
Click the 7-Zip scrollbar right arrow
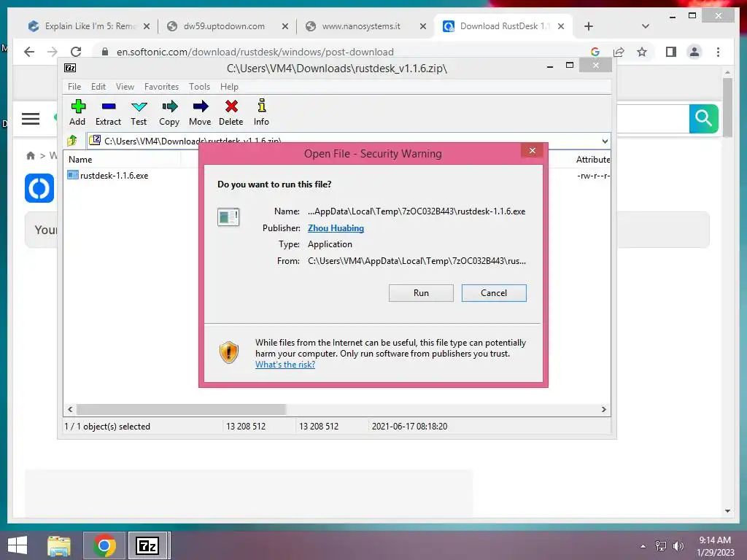(x=603, y=409)
